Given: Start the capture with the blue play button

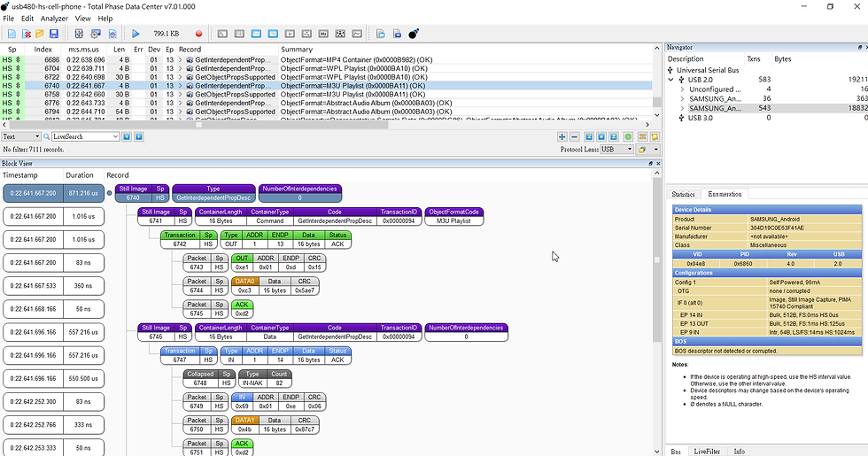Looking at the screenshot, I should [136, 34].
